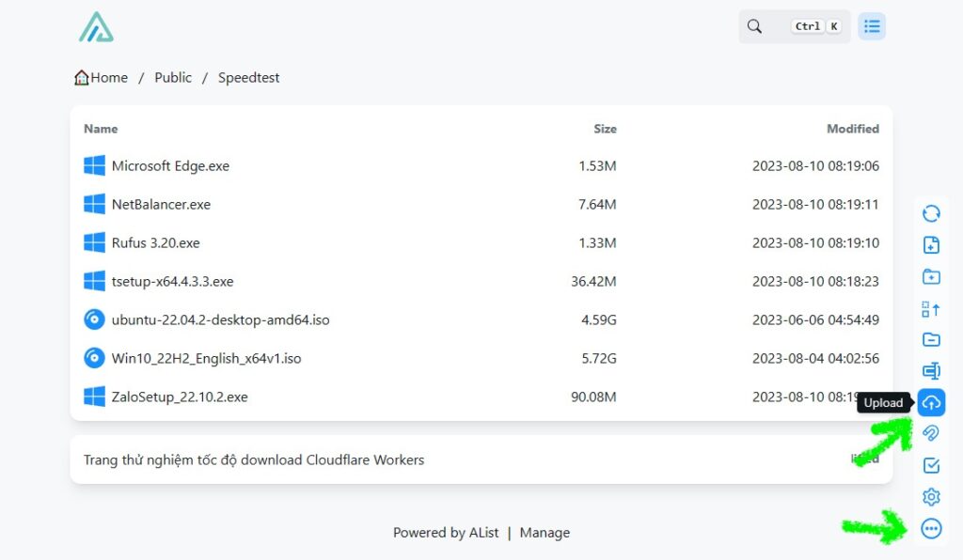
Task: Sort the file list by the Name column
Action: click(x=101, y=129)
